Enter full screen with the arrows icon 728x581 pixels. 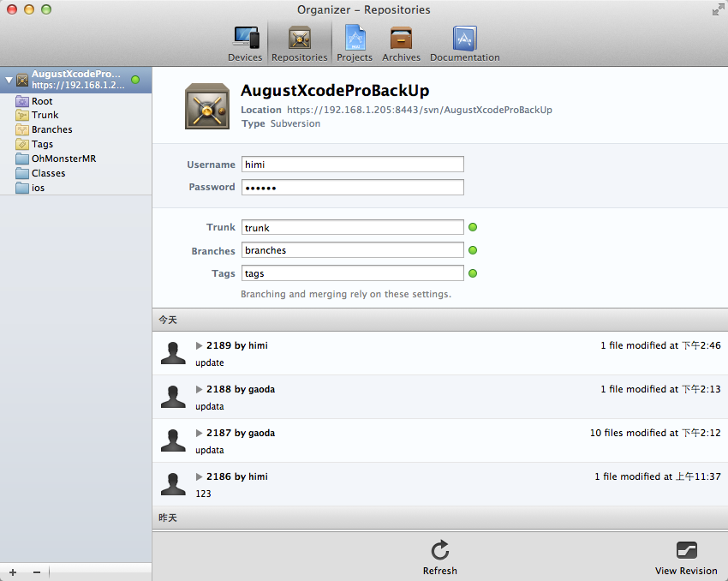click(718, 9)
